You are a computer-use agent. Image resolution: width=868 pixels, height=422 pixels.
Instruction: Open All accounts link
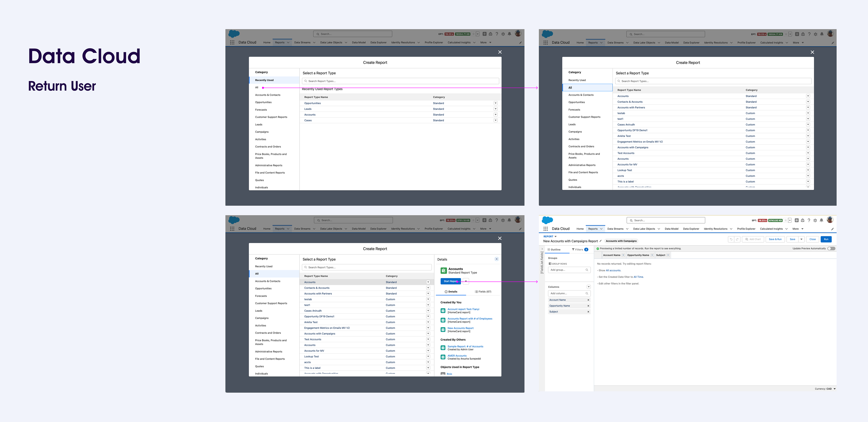[613, 270]
